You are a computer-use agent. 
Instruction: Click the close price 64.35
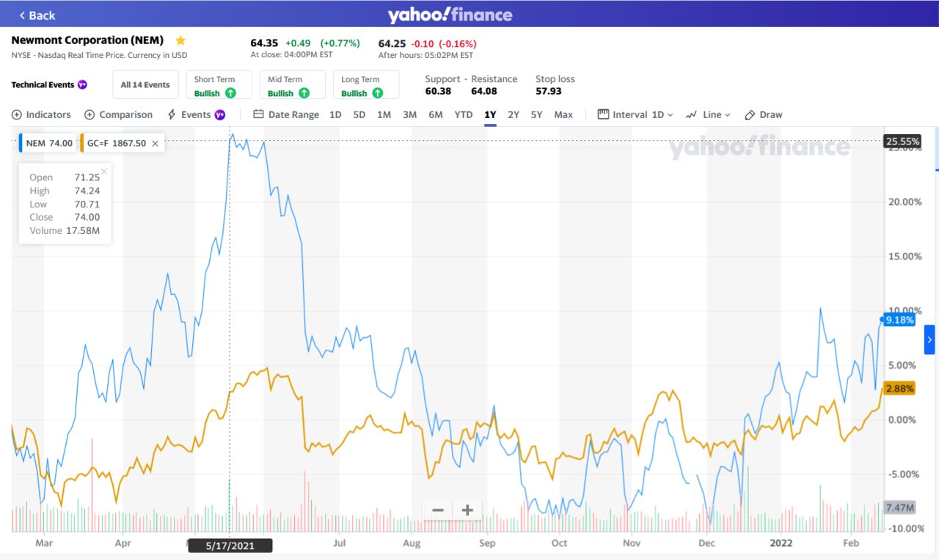(264, 43)
